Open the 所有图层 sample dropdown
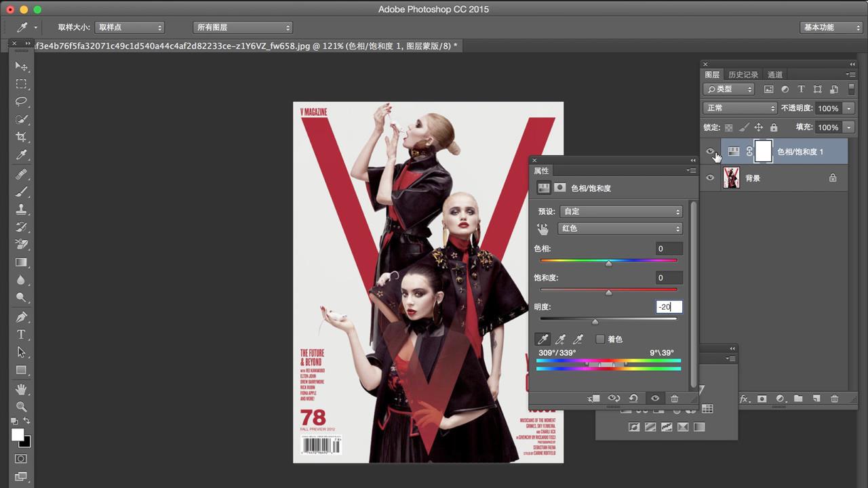 point(243,28)
